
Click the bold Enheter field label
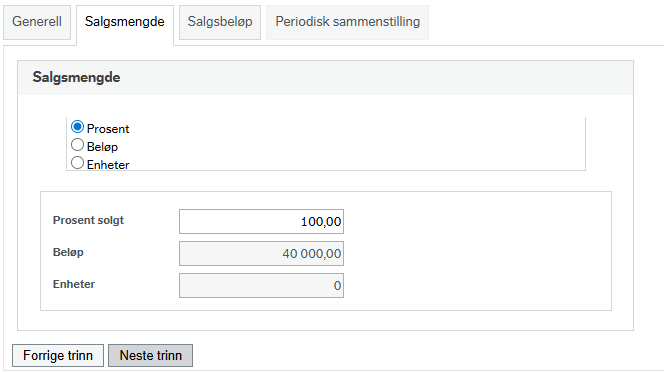(x=74, y=284)
